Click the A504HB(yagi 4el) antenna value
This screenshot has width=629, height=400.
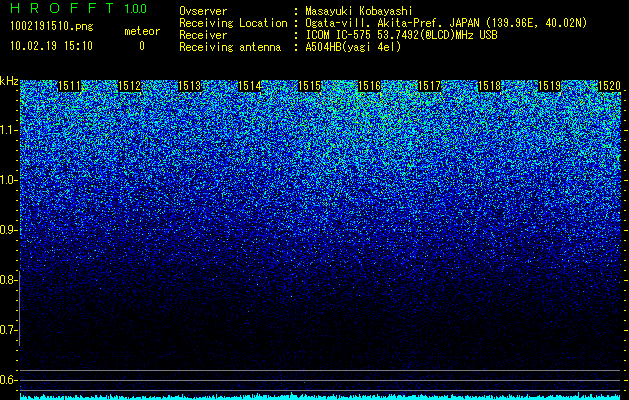pos(353,47)
